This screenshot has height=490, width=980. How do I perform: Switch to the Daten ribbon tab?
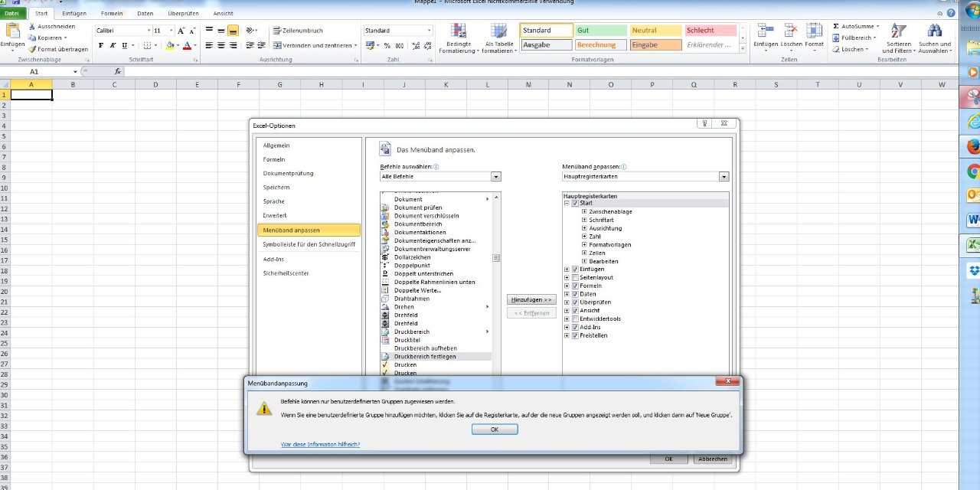[145, 13]
